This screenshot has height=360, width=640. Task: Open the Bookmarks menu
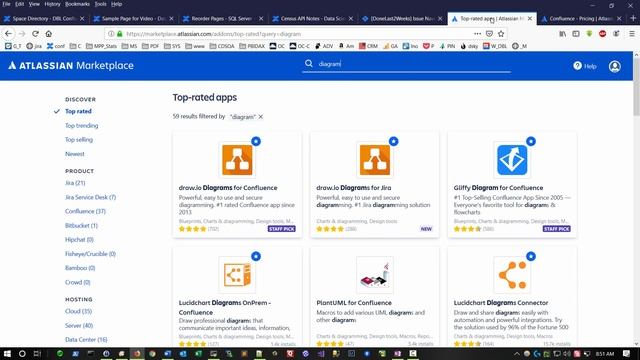point(77,4)
